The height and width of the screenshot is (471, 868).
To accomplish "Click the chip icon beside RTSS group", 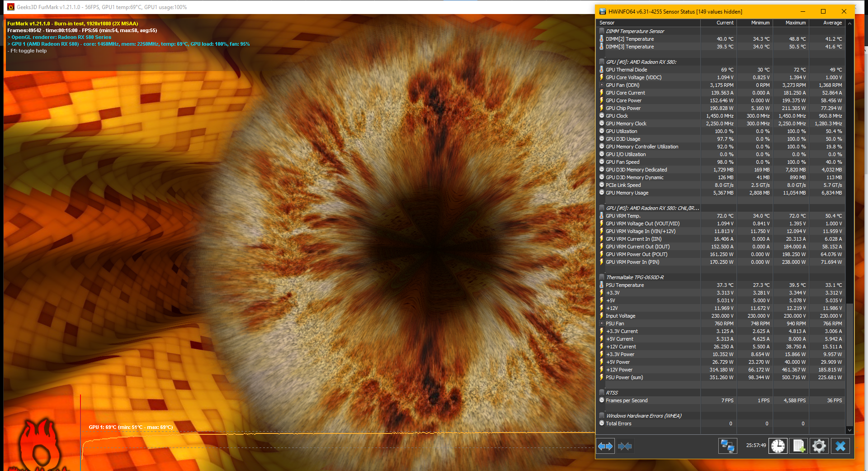I will click(602, 393).
